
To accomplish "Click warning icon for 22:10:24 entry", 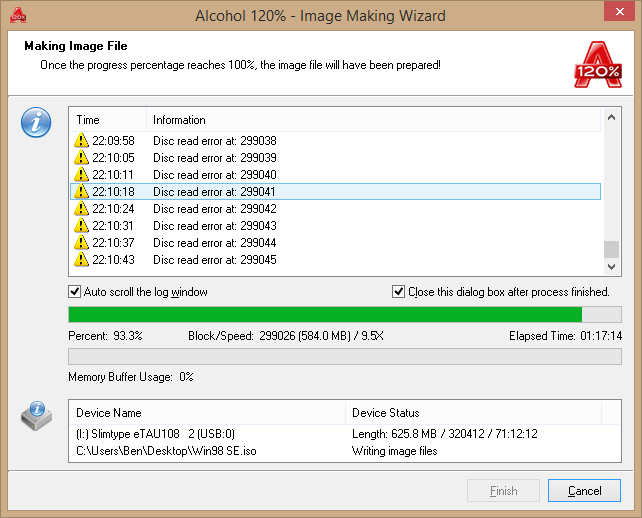I will point(81,208).
